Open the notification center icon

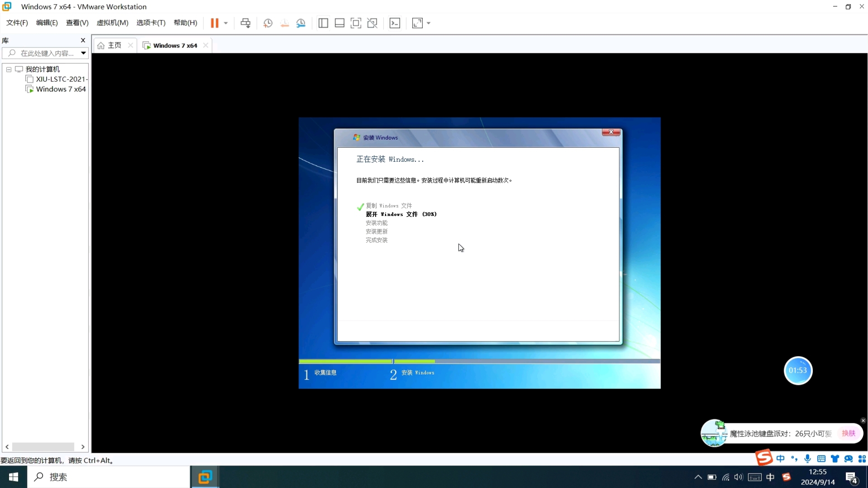pos(852,478)
